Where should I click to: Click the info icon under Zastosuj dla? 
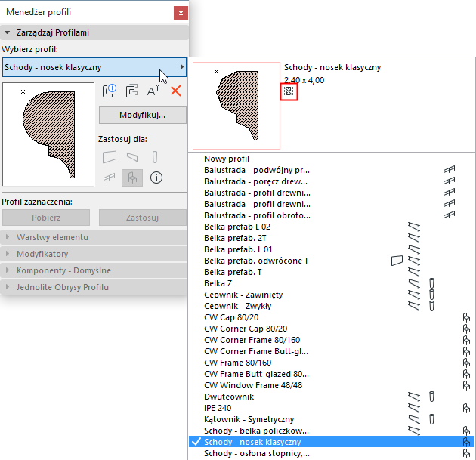(x=156, y=178)
